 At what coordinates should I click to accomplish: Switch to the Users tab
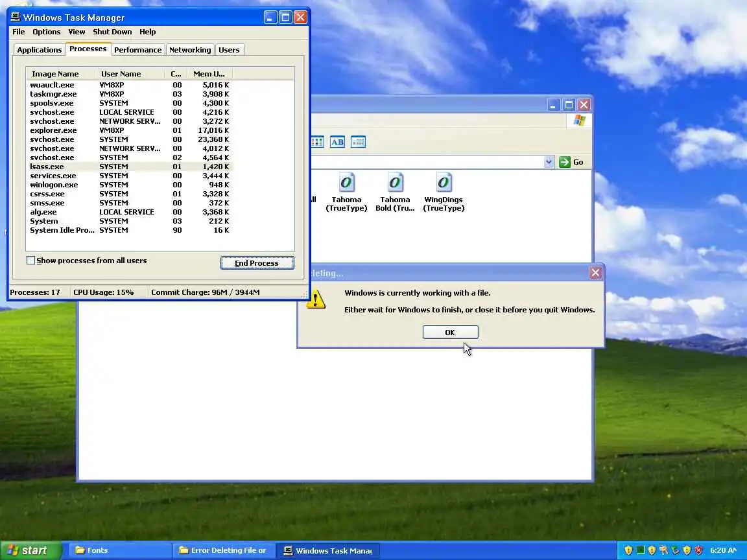click(229, 50)
